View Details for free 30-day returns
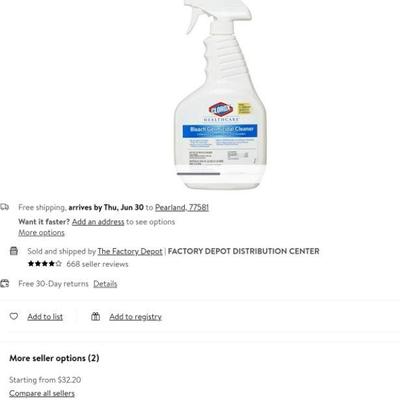The width and height of the screenshot is (400, 400). click(x=105, y=284)
